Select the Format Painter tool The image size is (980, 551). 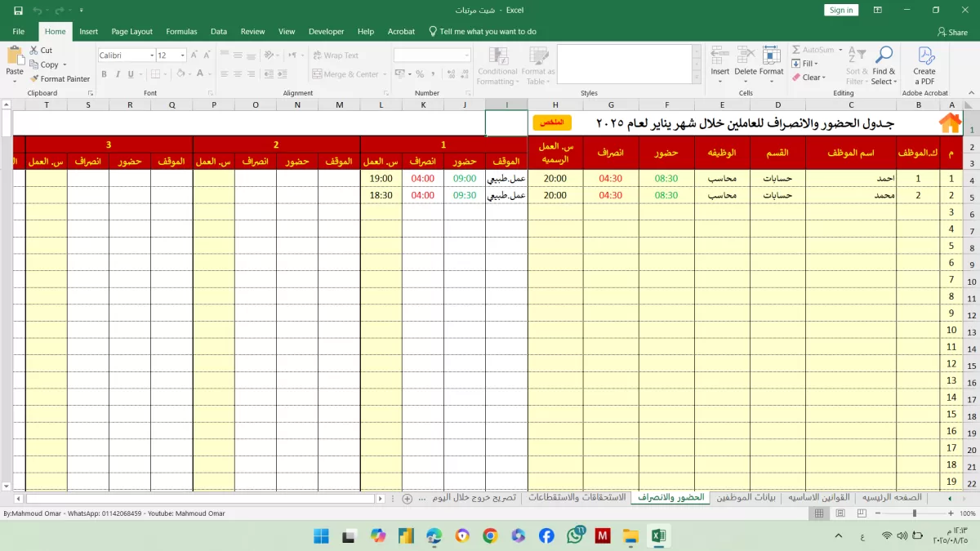point(60,79)
